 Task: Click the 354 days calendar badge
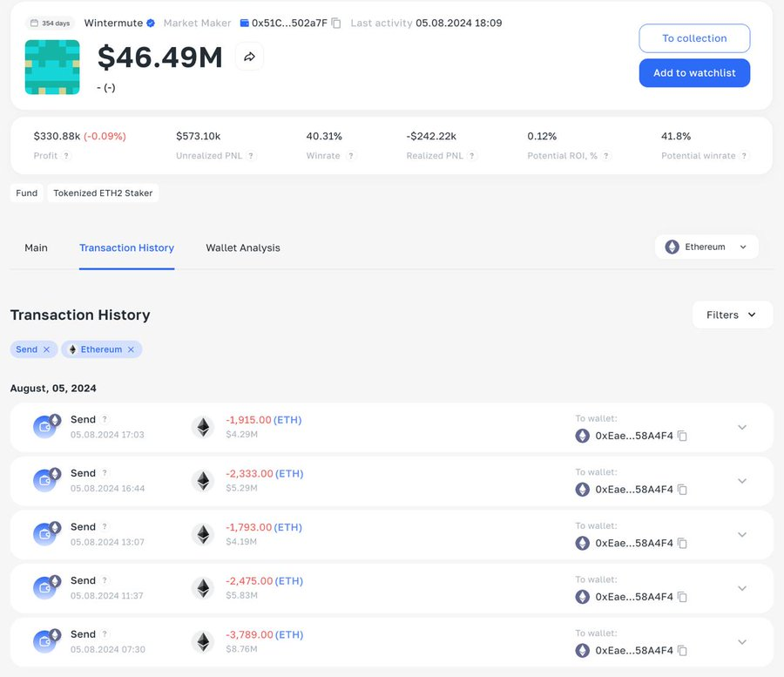[50, 23]
